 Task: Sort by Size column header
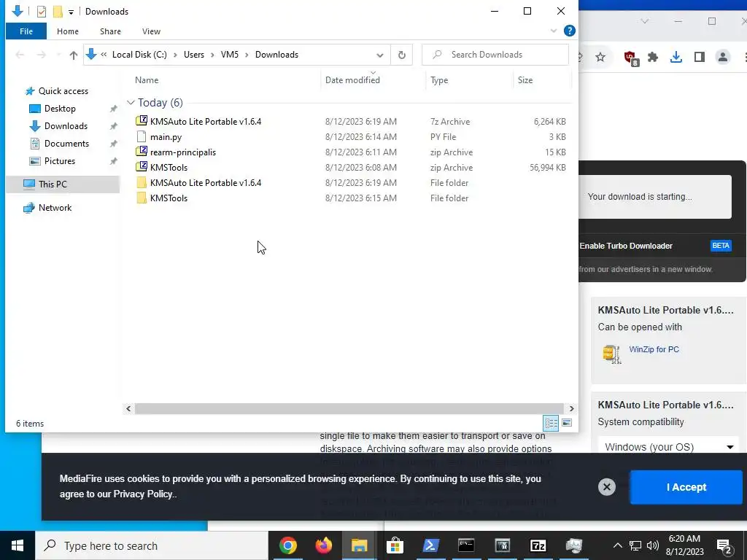(525, 80)
